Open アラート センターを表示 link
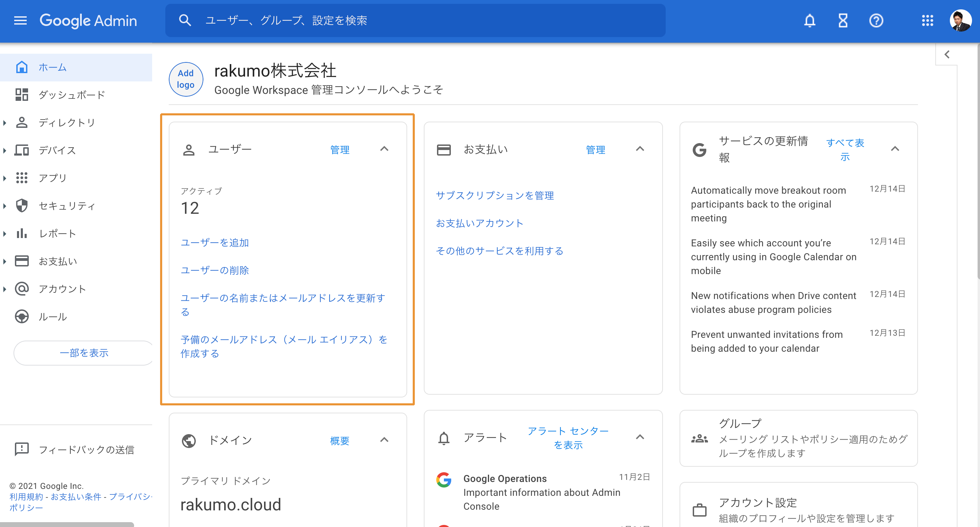Screen dimensions: 980x527 568,438
